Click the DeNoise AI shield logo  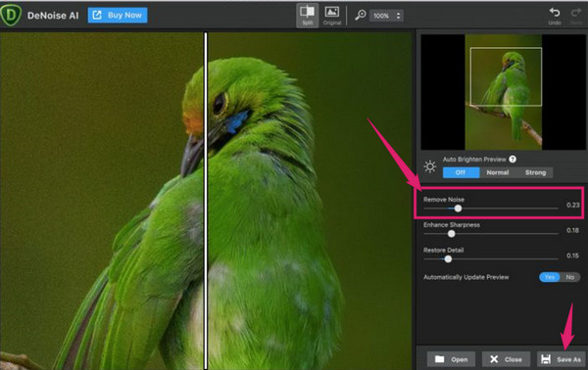[x=11, y=15]
